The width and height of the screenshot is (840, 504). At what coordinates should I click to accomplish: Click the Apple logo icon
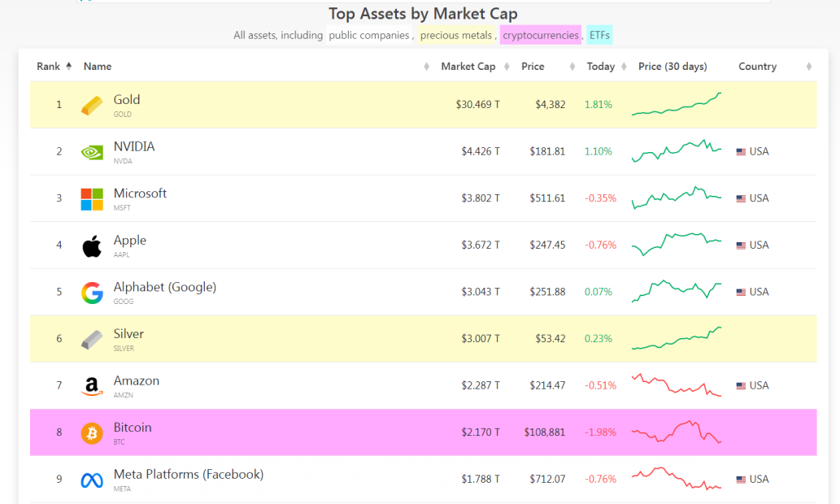point(92,245)
